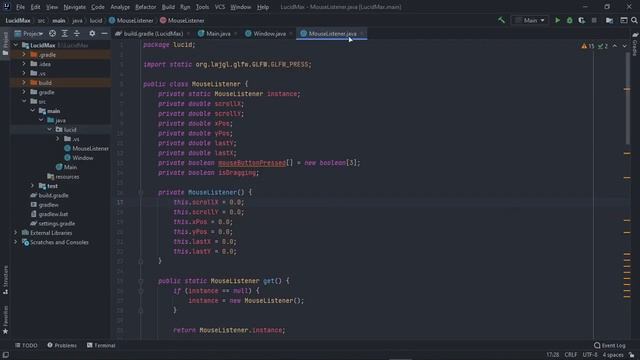Fold the MouseListener constructor gutter marker
The width and height of the screenshot is (640, 360).
coord(140,192)
